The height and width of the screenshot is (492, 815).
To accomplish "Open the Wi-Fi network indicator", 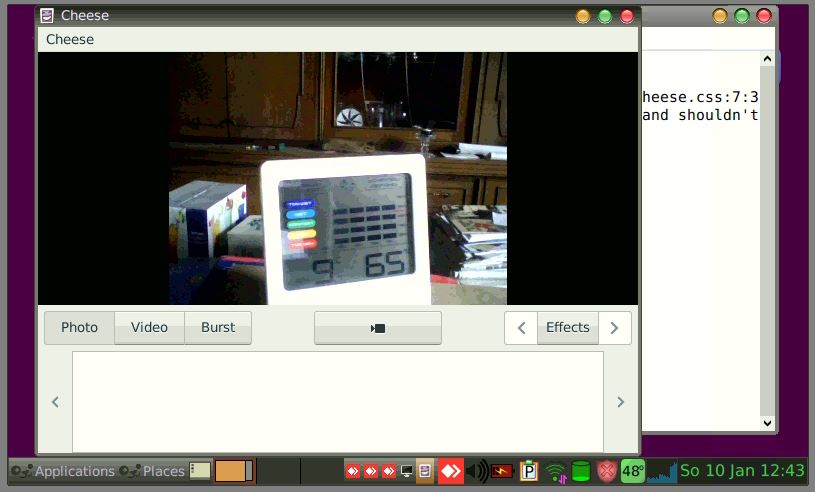I will (x=556, y=470).
